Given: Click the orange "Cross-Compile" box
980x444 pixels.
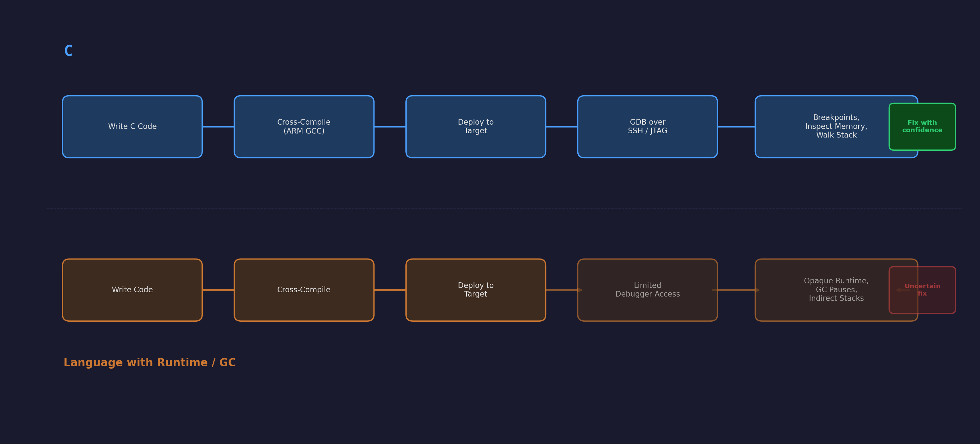Looking at the screenshot, I should click(x=304, y=289).
